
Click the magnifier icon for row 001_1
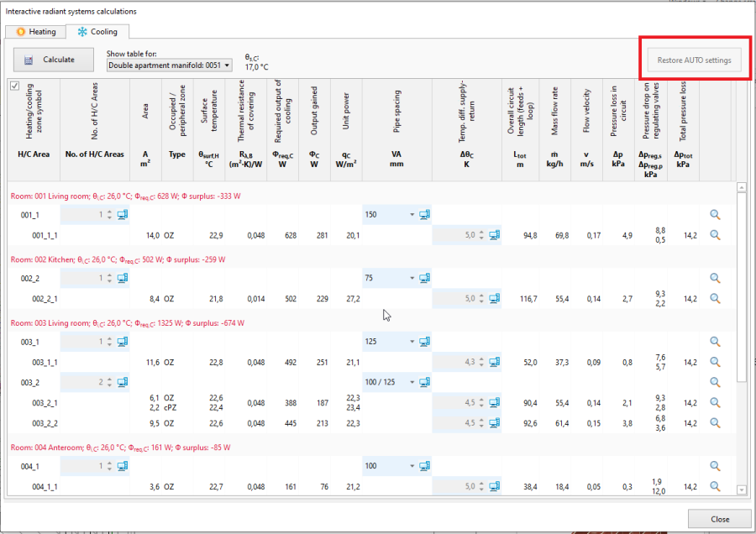(x=716, y=215)
